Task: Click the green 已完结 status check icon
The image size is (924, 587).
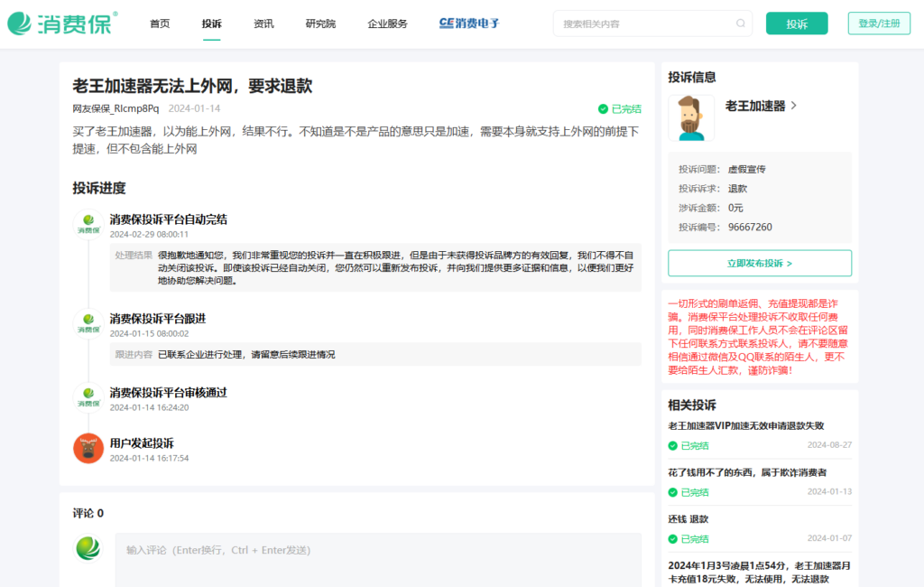Action: click(x=603, y=109)
